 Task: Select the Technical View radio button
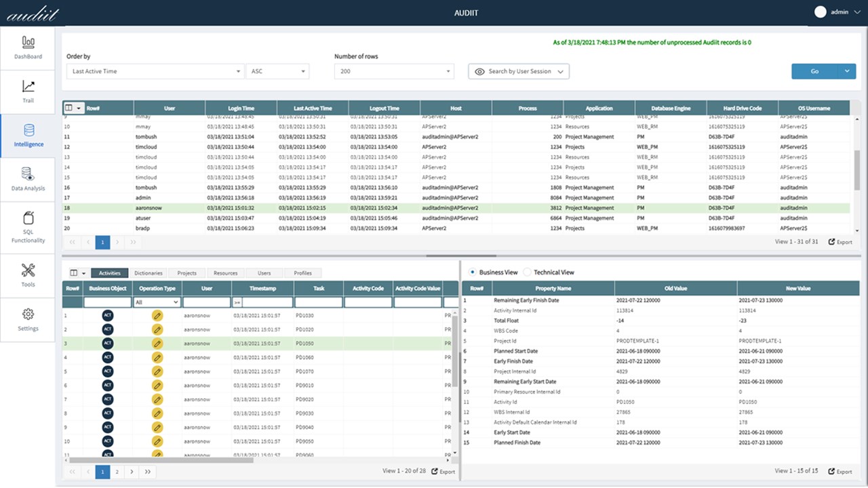point(528,272)
